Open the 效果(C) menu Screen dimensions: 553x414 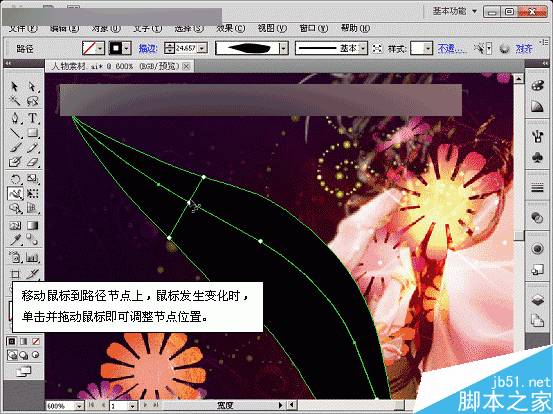(x=231, y=28)
